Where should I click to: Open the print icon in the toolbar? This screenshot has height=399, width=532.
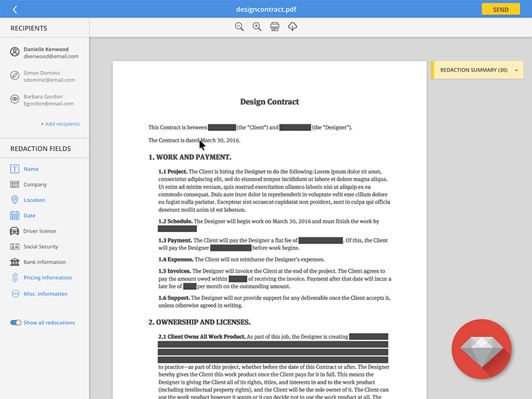point(275,27)
